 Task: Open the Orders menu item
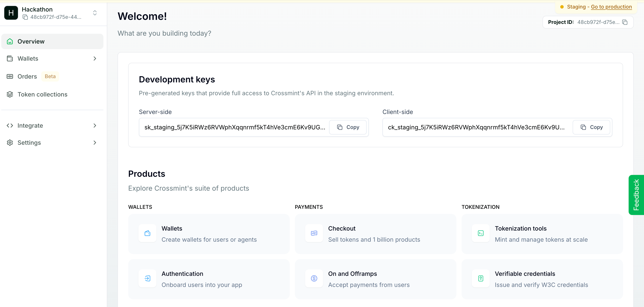27,76
